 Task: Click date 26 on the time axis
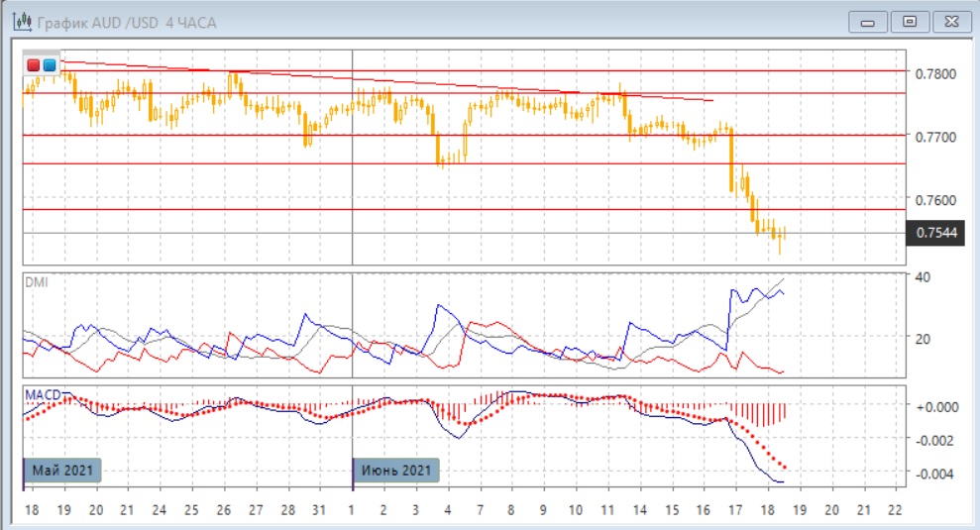click(224, 509)
